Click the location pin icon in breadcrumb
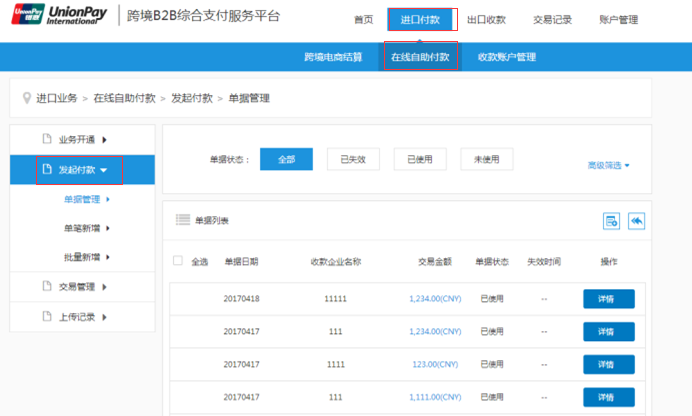Image resolution: width=692 pixels, height=416 pixels. pyautogui.click(x=27, y=98)
